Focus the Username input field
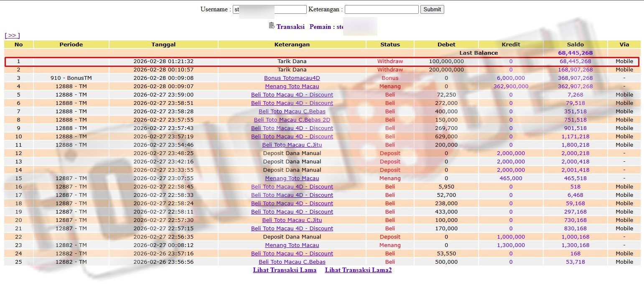This screenshot has width=644, height=298. pyautogui.click(x=270, y=9)
